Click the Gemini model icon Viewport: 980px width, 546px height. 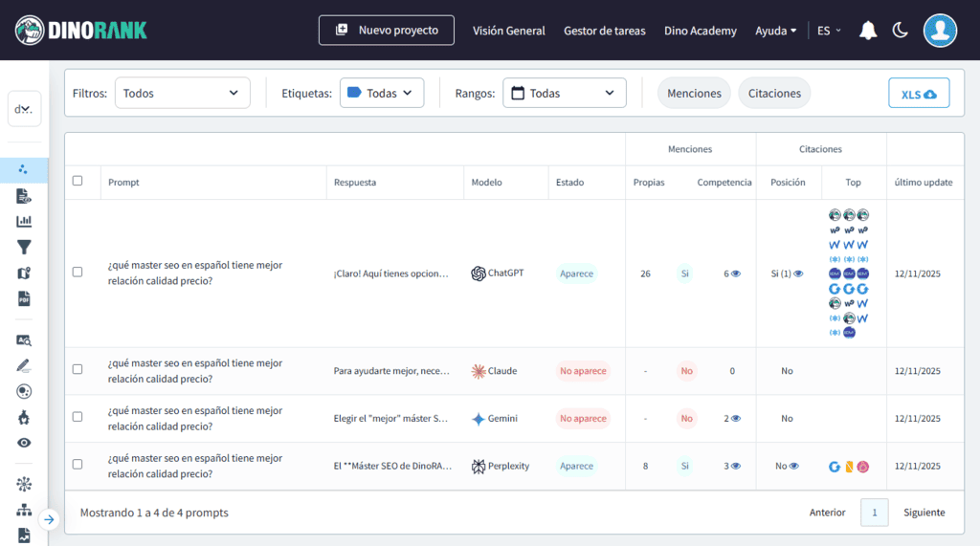479,419
